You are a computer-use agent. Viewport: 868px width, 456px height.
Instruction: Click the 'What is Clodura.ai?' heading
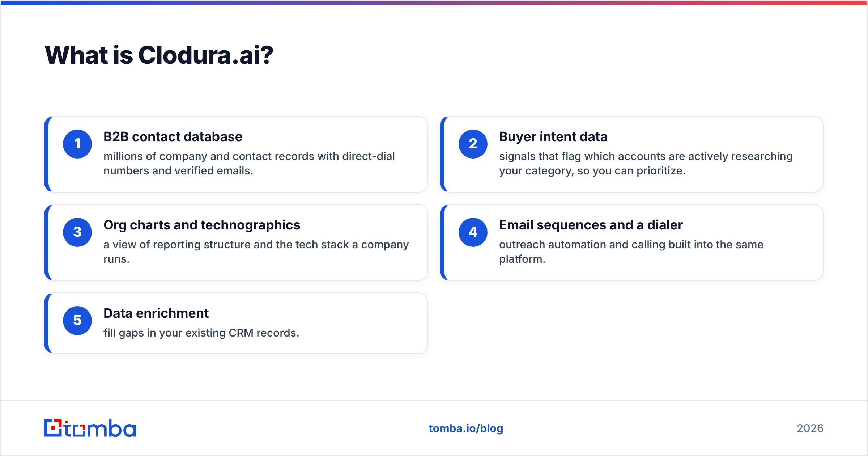click(159, 55)
